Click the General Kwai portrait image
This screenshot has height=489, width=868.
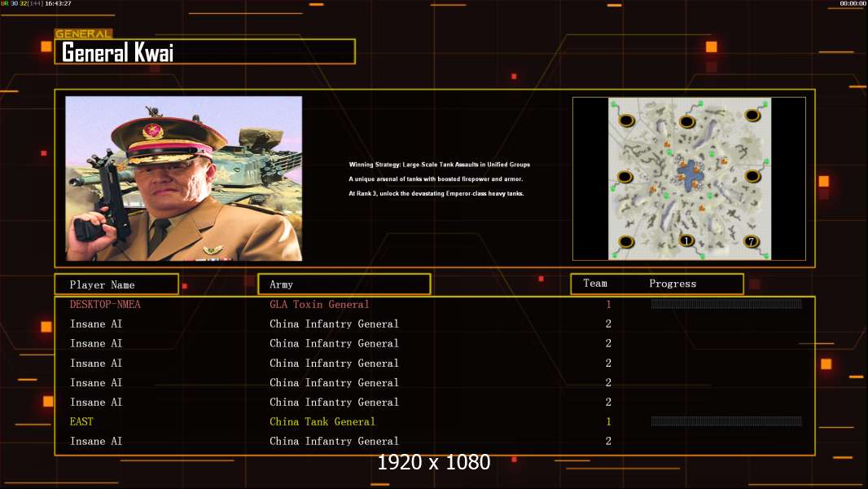click(x=184, y=178)
